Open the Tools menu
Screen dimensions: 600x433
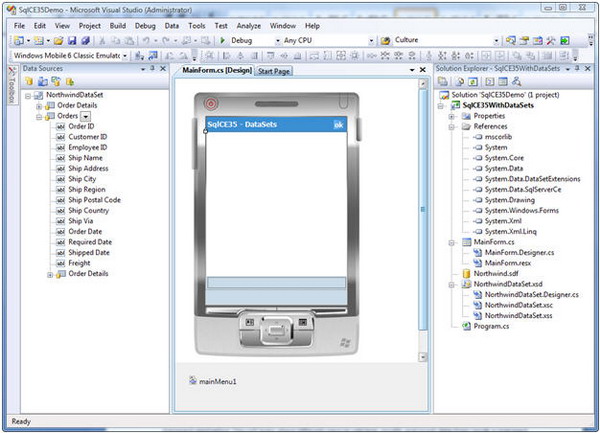(x=197, y=26)
